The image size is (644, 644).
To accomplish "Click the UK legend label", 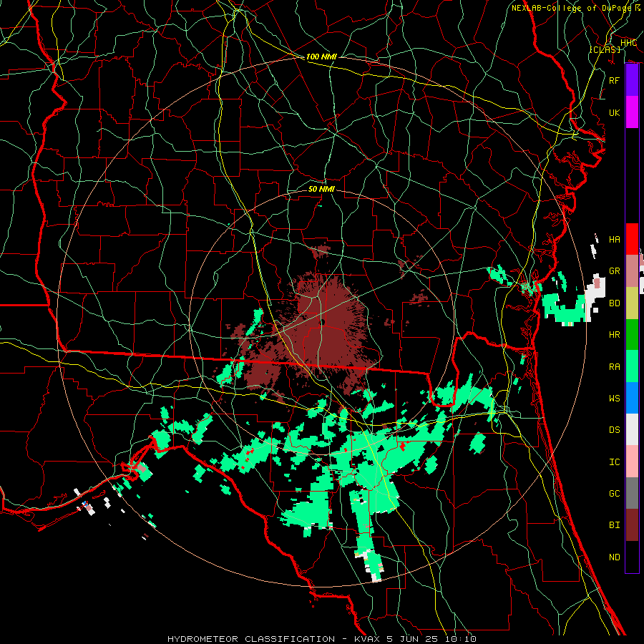I will tap(615, 112).
